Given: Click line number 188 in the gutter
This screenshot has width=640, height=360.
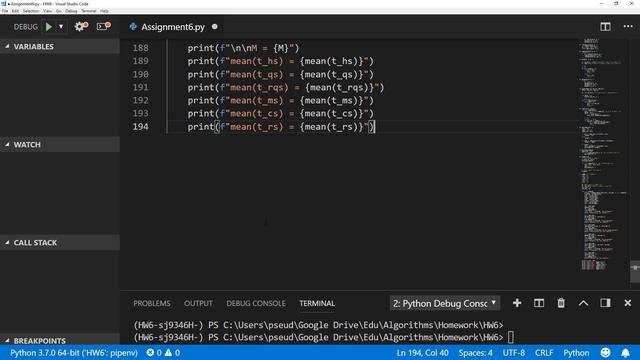Looking at the screenshot, I should tap(140, 48).
